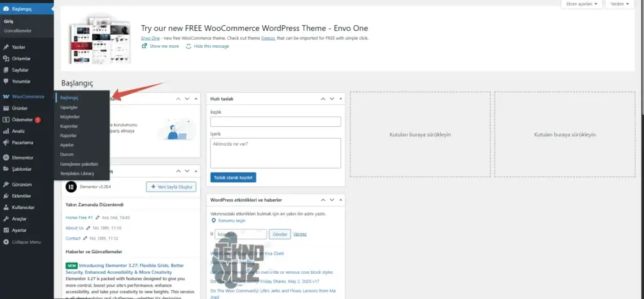Click the İçerik text area
The height and width of the screenshot is (299, 644).
275,153
